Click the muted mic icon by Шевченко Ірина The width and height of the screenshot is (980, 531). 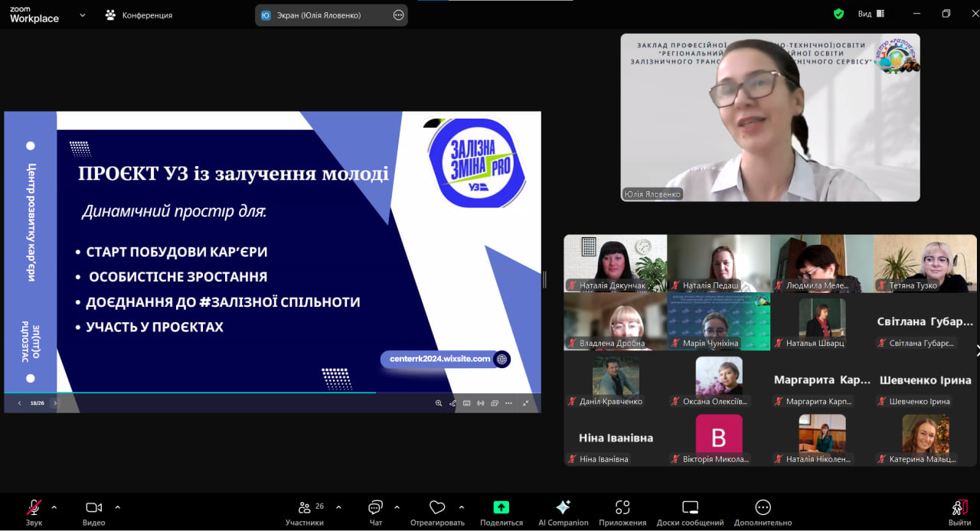click(882, 401)
